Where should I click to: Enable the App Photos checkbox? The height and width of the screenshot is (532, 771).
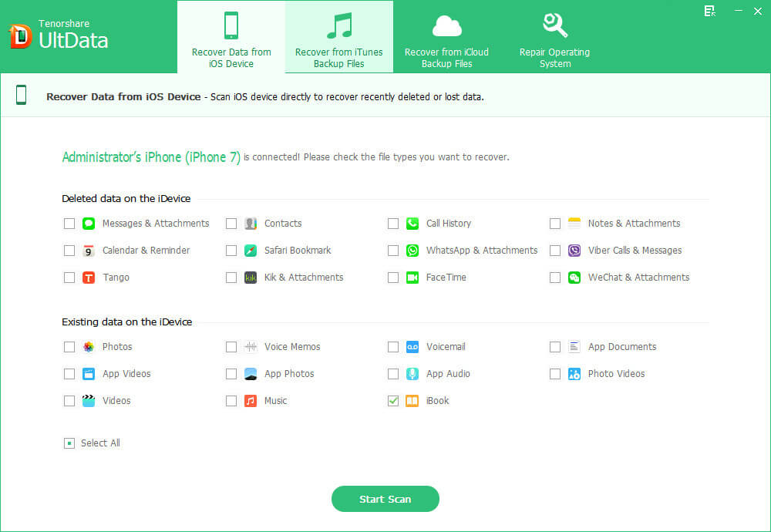tap(231, 374)
